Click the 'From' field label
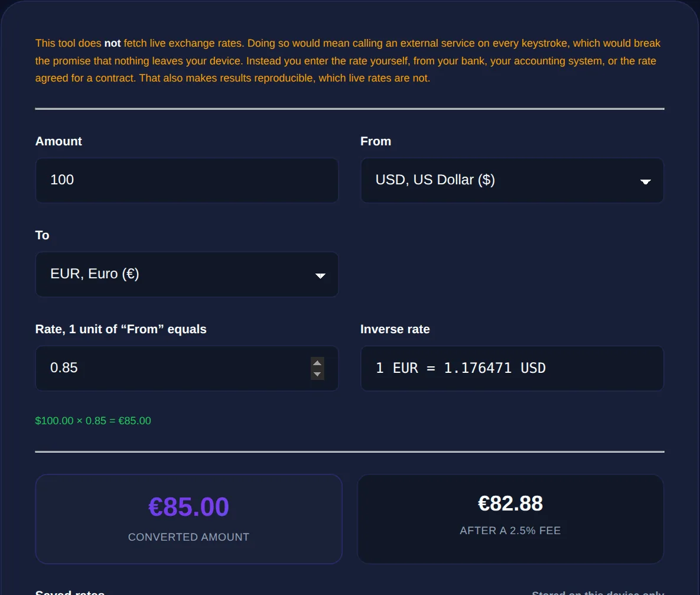Image resolution: width=700 pixels, height=595 pixels. click(x=376, y=141)
